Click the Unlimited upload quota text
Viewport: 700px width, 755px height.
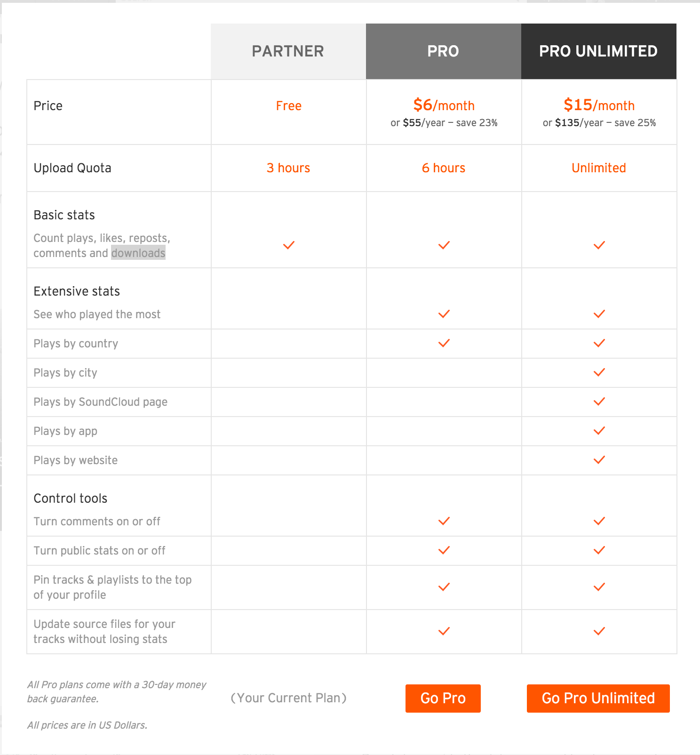tap(599, 168)
